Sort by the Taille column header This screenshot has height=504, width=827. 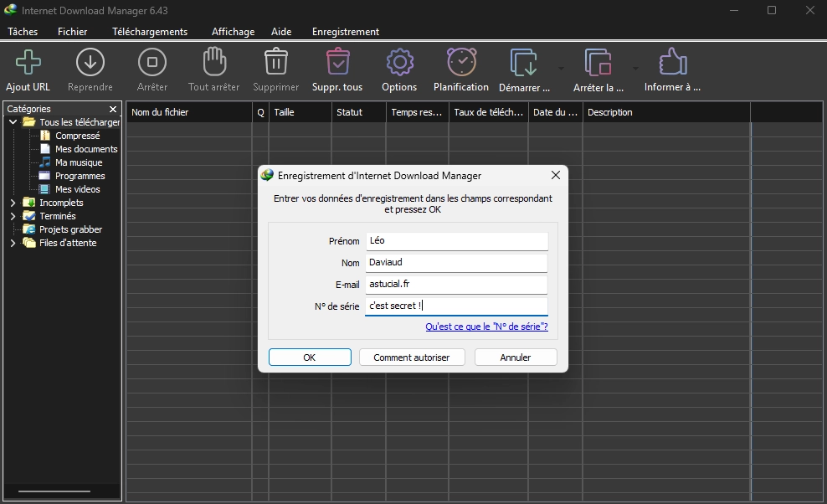point(300,112)
